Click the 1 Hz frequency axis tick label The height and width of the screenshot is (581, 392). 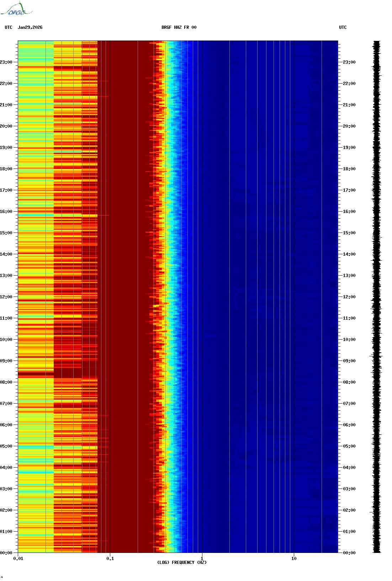pyautogui.click(x=202, y=558)
